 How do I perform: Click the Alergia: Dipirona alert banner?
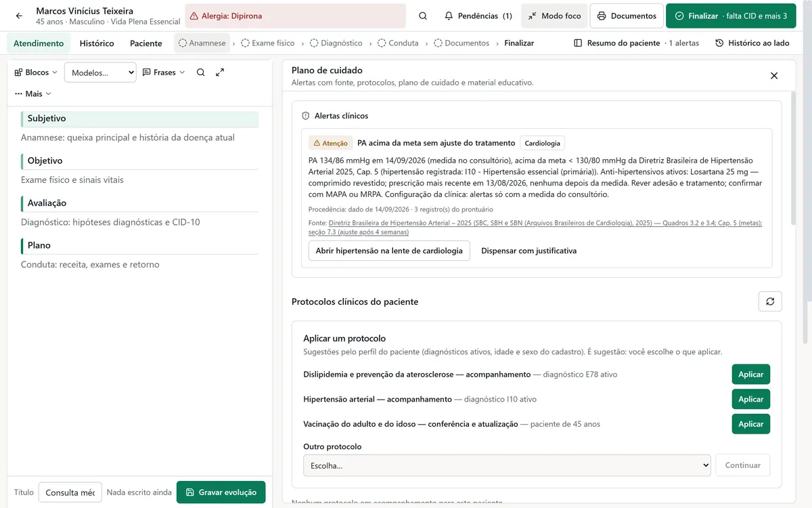click(295, 16)
